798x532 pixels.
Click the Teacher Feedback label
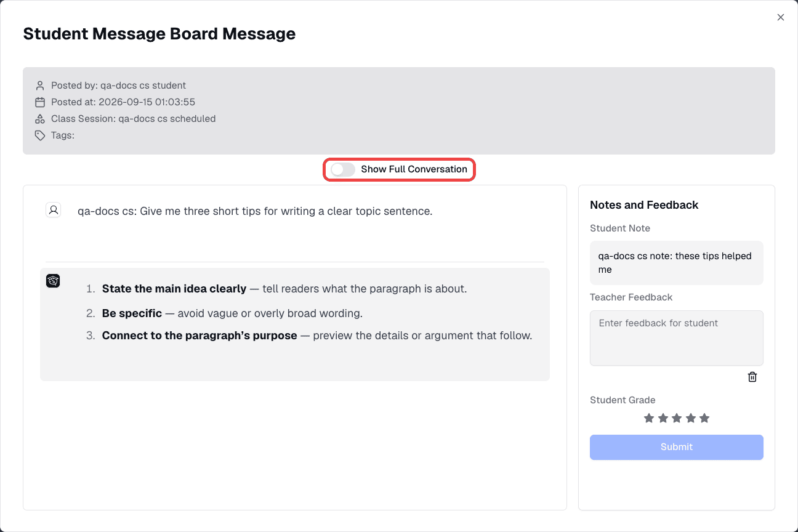point(631,297)
